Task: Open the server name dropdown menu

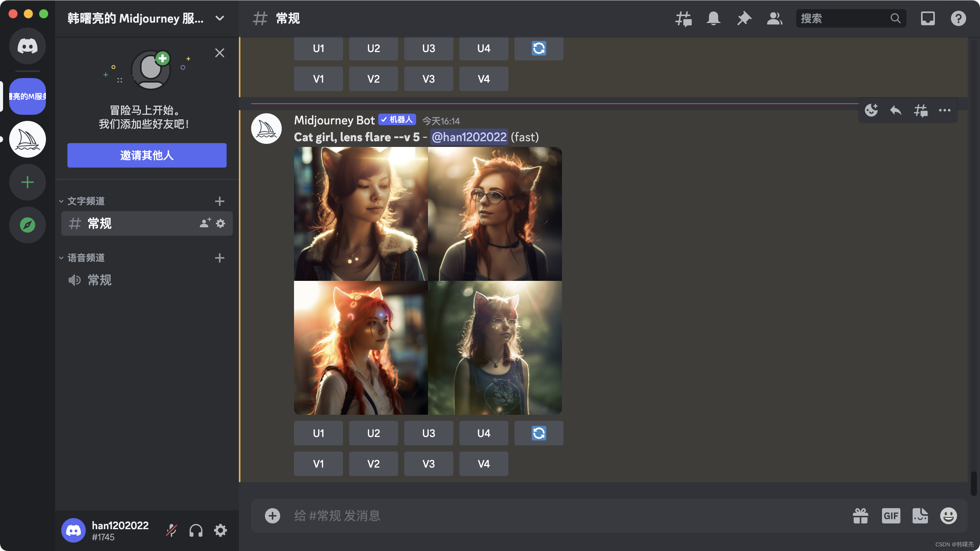Action: pos(220,18)
